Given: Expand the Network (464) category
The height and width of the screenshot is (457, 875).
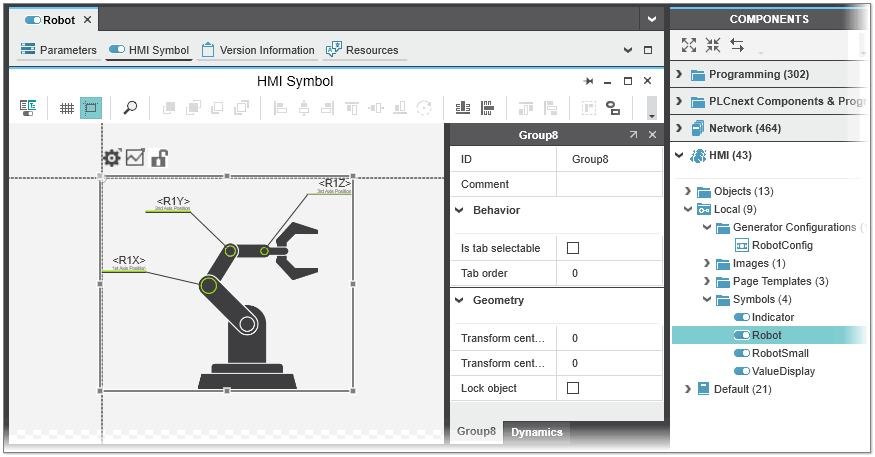Looking at the screenshot, I should [x=680, y=128].
